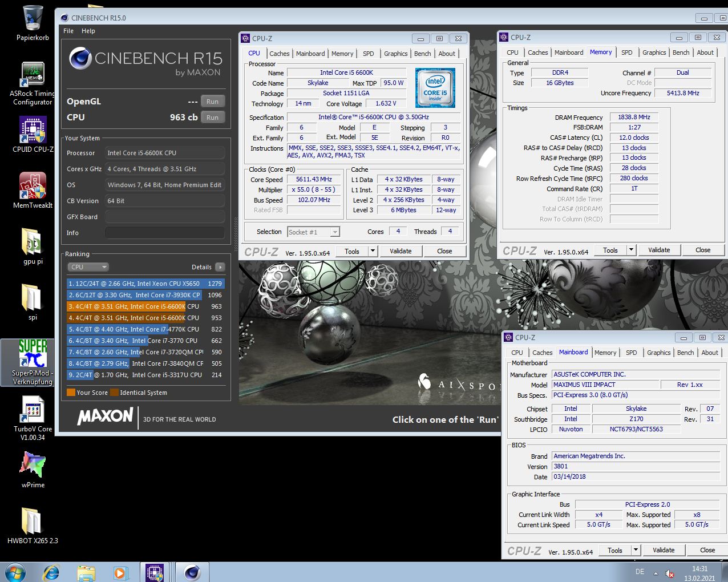Image resolution: width=728 pixels, height=582 pixels.
Task: Show hidden tray icons arrow
Action: click(x=656, y=573)
